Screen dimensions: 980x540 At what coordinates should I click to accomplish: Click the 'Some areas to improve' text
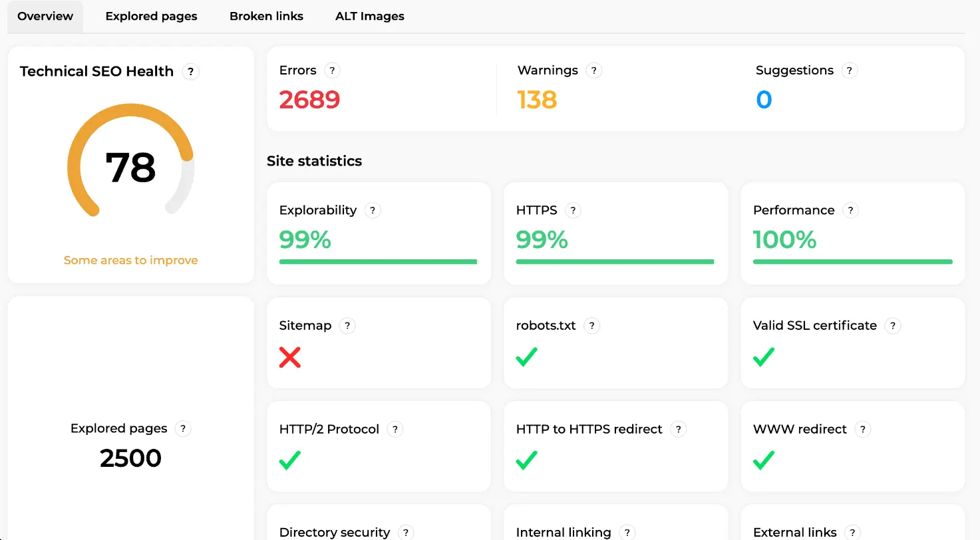pos(130,261)
